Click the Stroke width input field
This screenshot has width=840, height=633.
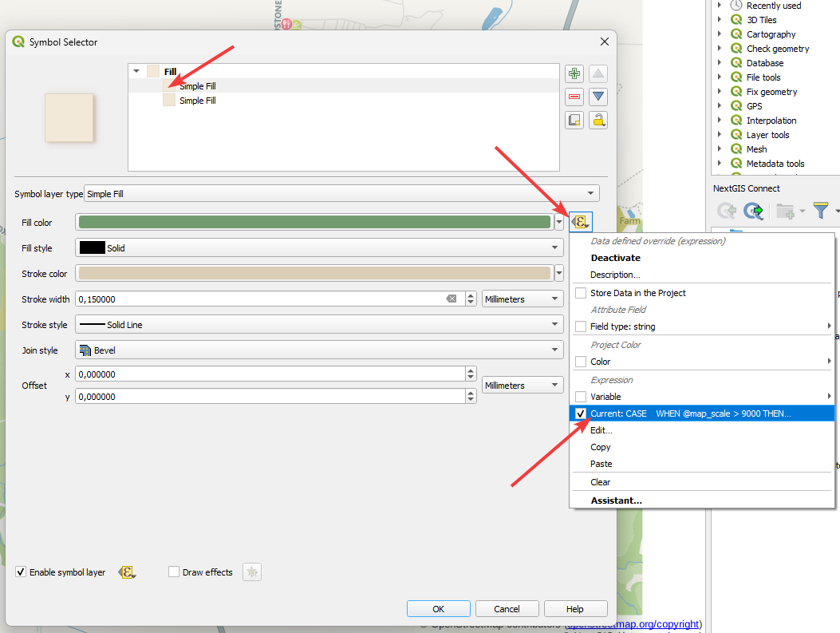coord(259,299)
